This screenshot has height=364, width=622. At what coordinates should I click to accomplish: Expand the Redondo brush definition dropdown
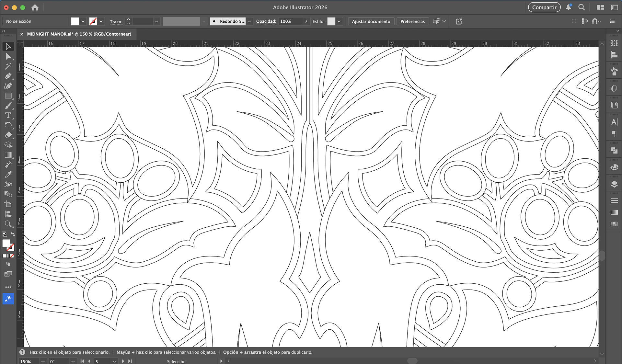249,21
